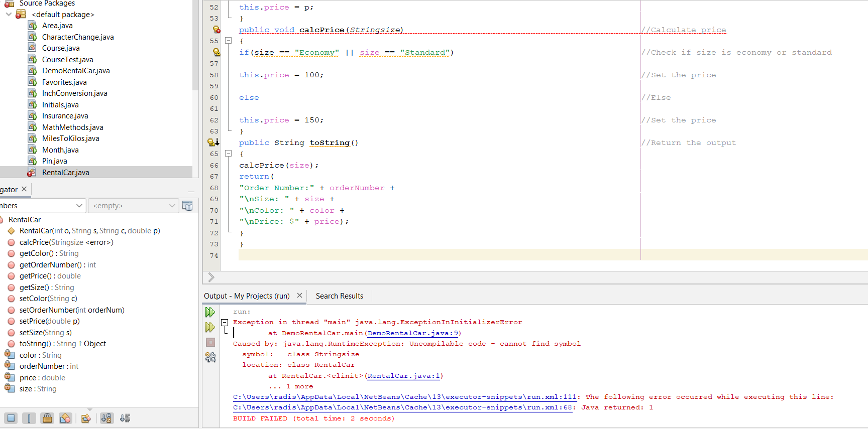The height and width of the screenshot is (429, 868).
Task: Click the field icon next to color : String
Action: coord(10,354)
